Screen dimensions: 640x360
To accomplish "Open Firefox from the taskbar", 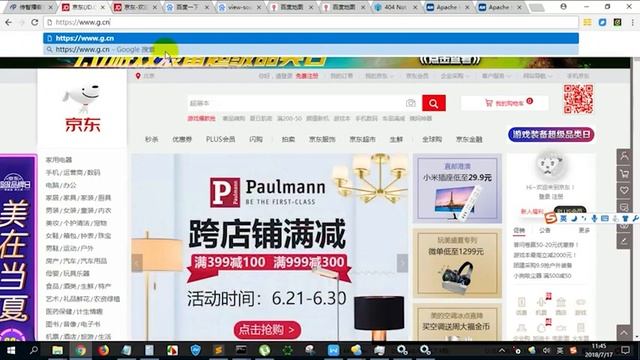I will 103,350.
